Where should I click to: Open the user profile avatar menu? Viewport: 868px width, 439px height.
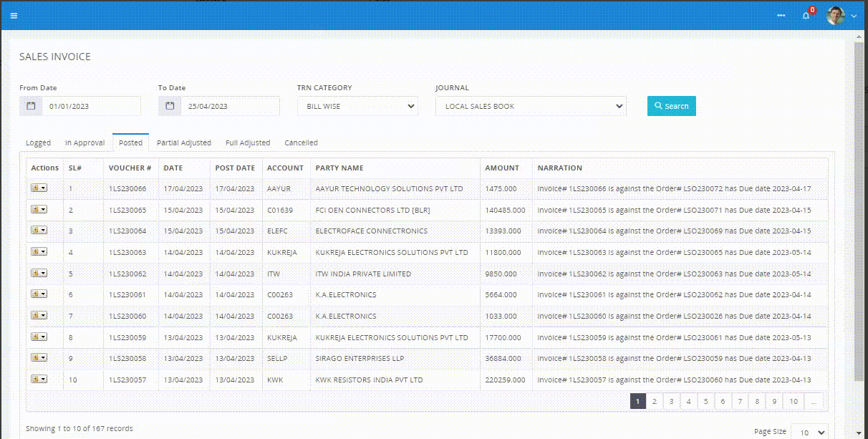(836, 15)
